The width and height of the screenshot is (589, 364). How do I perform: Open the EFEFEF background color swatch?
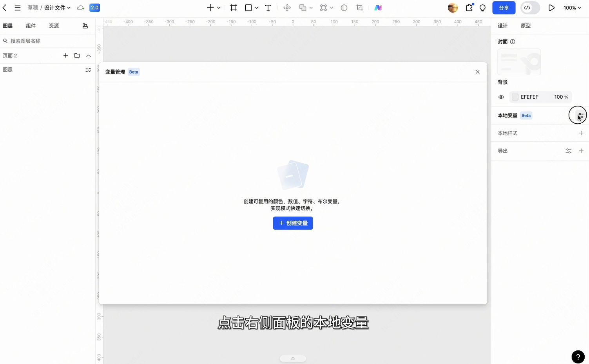pos(515,97)
